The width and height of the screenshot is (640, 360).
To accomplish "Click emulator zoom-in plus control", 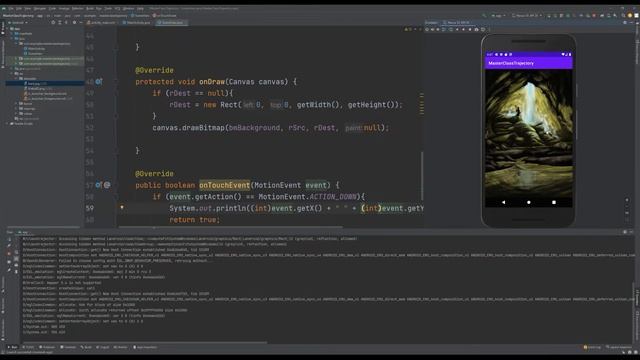I will [x=627, y=200].
